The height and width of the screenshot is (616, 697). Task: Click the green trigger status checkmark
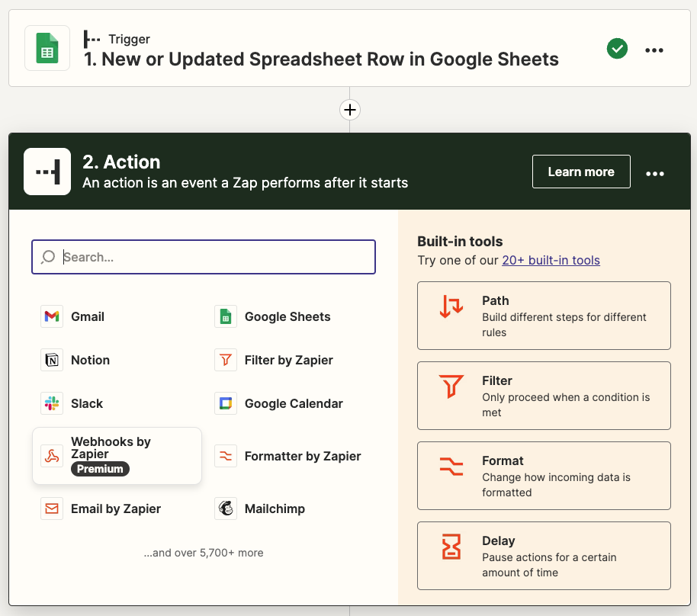click(617, 49)
